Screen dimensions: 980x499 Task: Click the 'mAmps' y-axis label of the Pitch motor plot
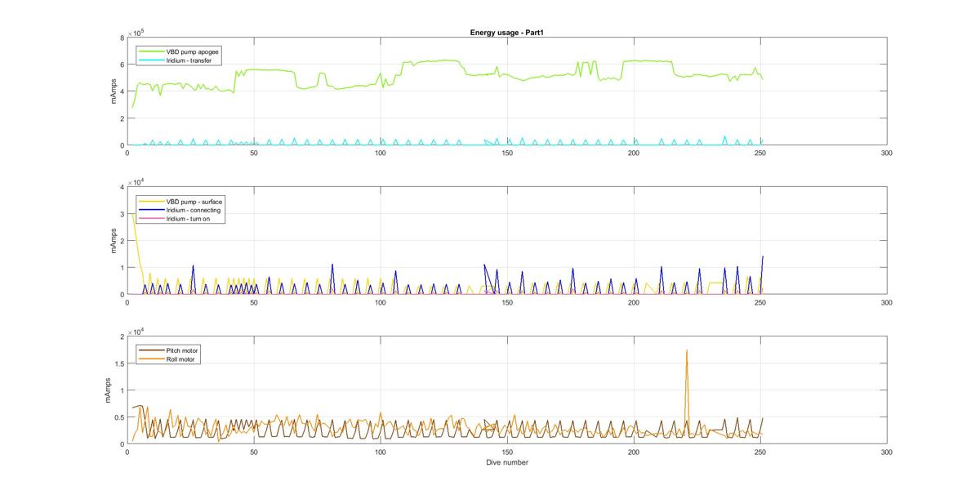109,390
